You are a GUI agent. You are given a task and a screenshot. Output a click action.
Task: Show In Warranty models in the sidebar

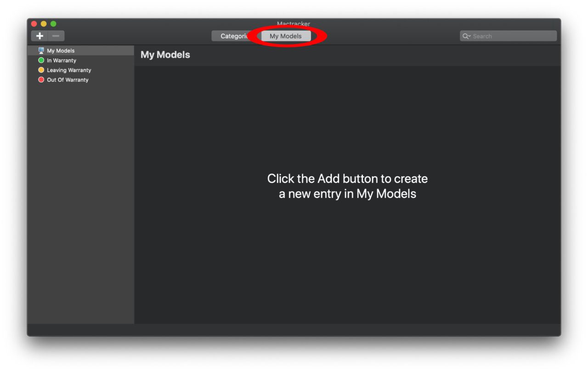pyautogui.click(x=80, y=60)
